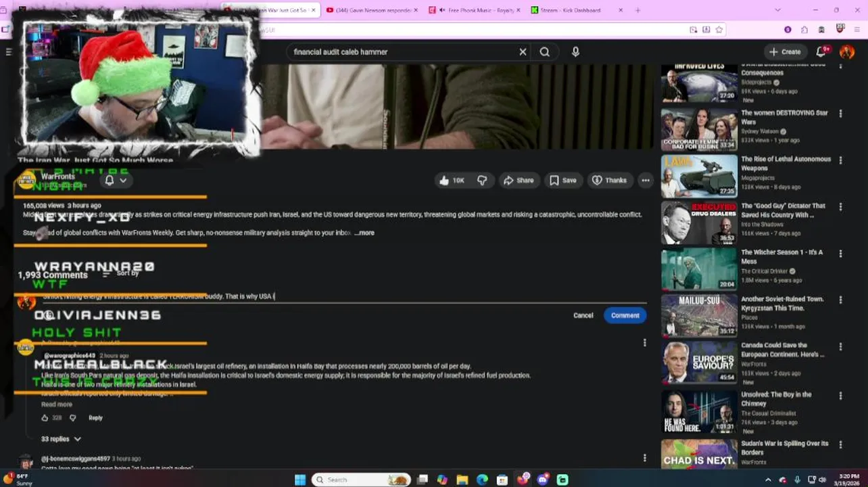This screenshot has height=487, width=868.
Task: Open the browser extensions puzzle icon
Action: tap(804, 30)
